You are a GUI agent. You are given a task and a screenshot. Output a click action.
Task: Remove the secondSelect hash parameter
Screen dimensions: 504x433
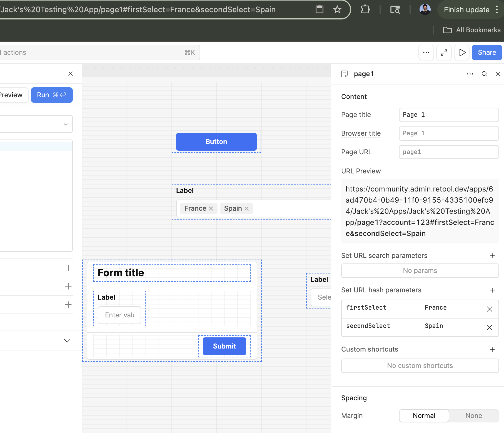[x=489, y=327]
